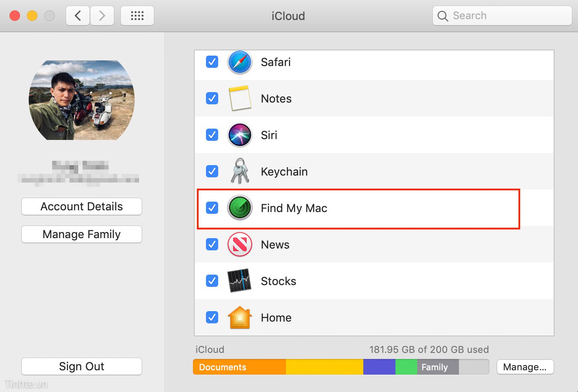Show all preferences grid icon
The width and height of the screenshot is (578, 392).
tap(137, 16)
